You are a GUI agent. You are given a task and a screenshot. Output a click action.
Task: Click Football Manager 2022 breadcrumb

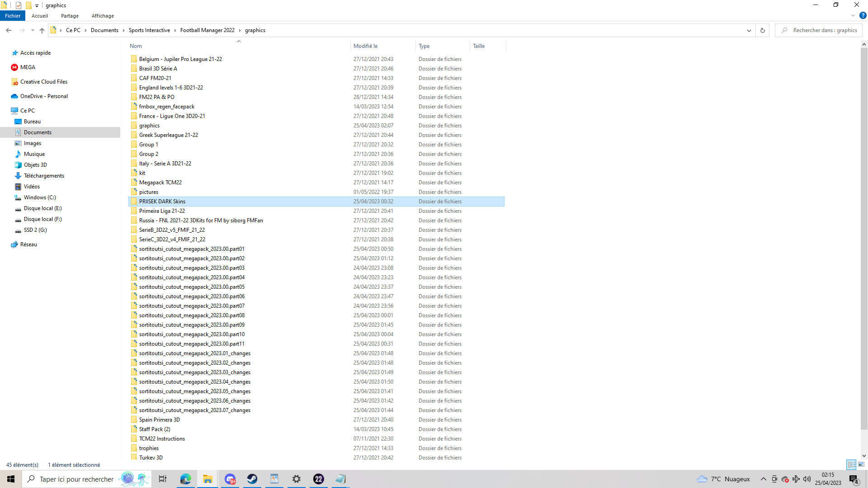[207, 30]
